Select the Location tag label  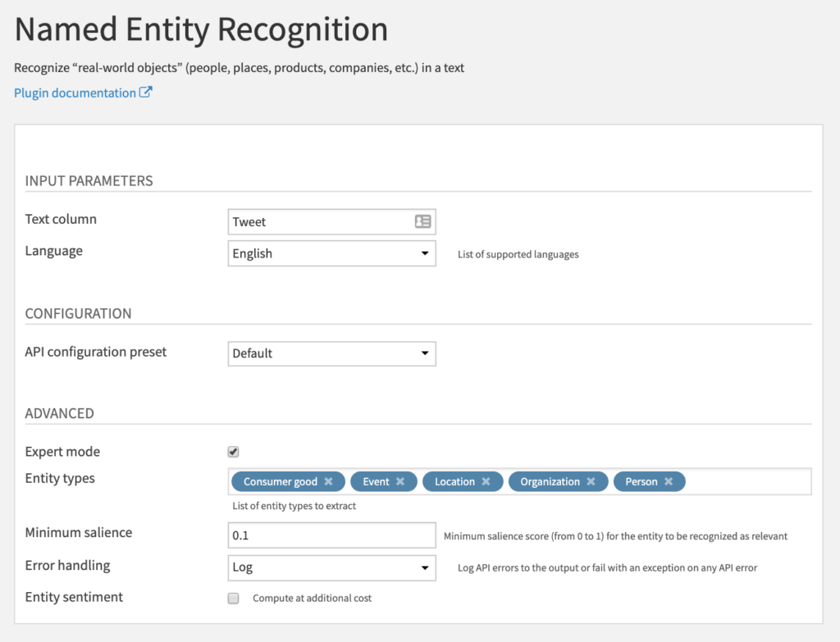tap(454, 481)
